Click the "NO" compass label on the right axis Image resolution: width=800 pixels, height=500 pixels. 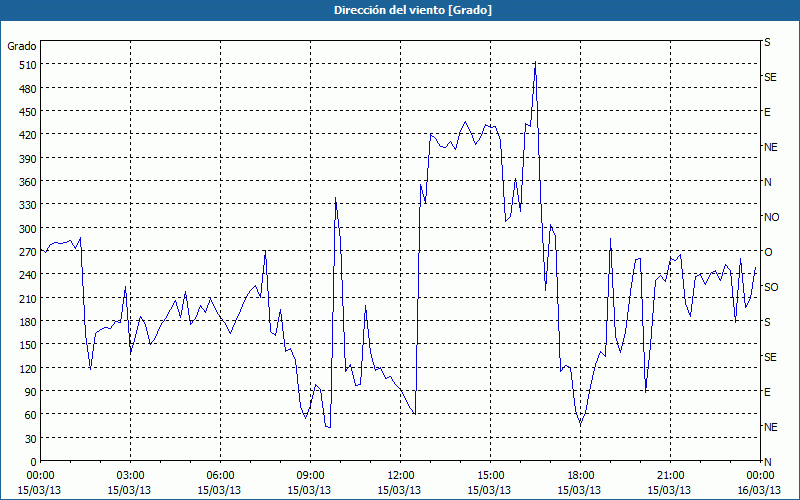(x=771, y=217)
